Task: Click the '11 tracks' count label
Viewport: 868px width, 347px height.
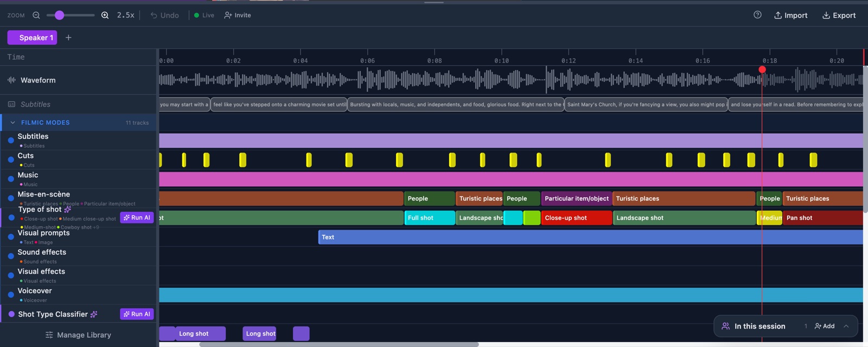Action: click(x=137, y=123)
